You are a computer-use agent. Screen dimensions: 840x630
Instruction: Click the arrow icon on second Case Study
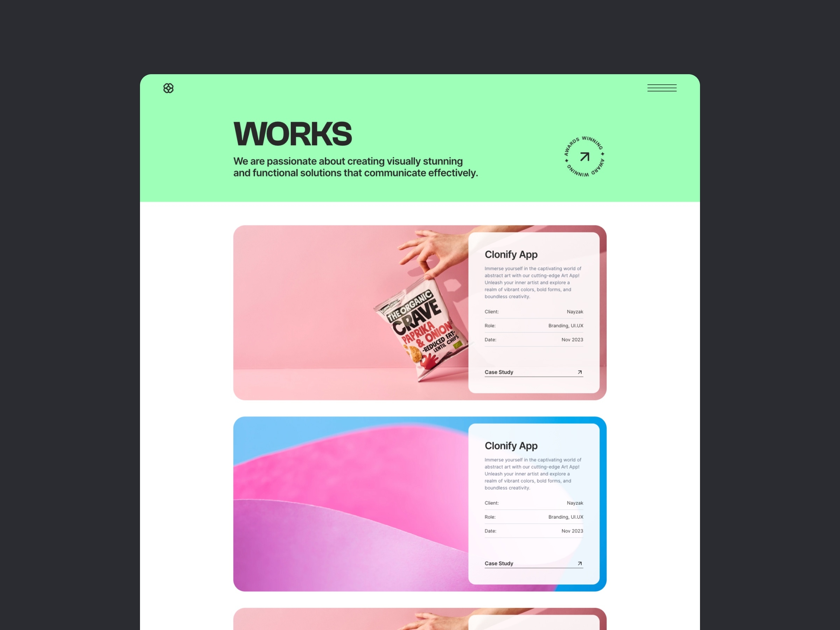tap(580, 562)
